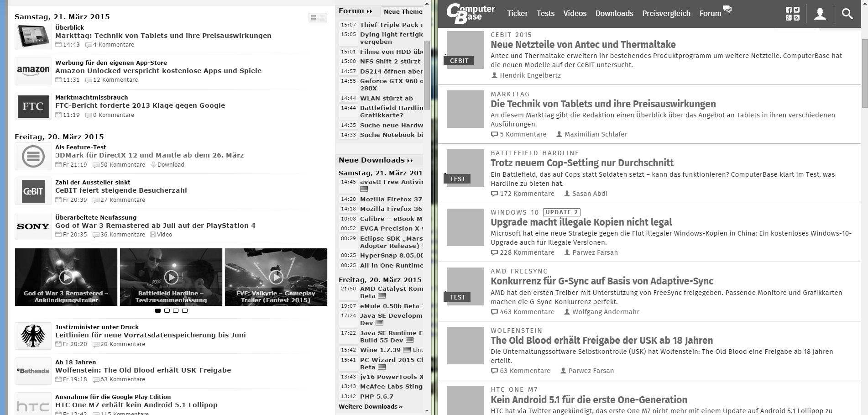Play God of War 3 Remastered trailer
This screenshot has height=415, width=868.
coord(66,277)
